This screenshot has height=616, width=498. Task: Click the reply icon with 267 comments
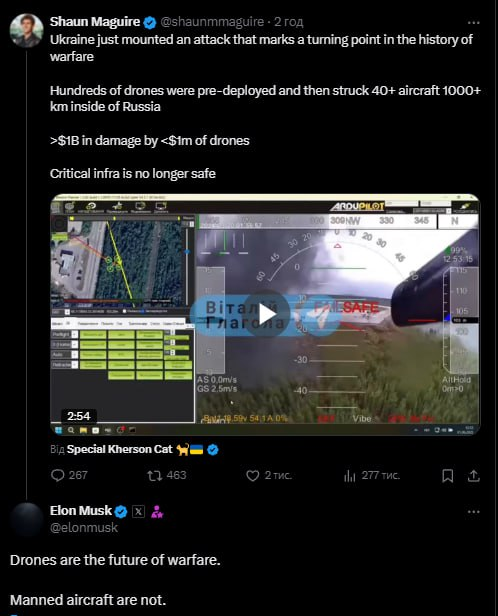coord(57,475)
